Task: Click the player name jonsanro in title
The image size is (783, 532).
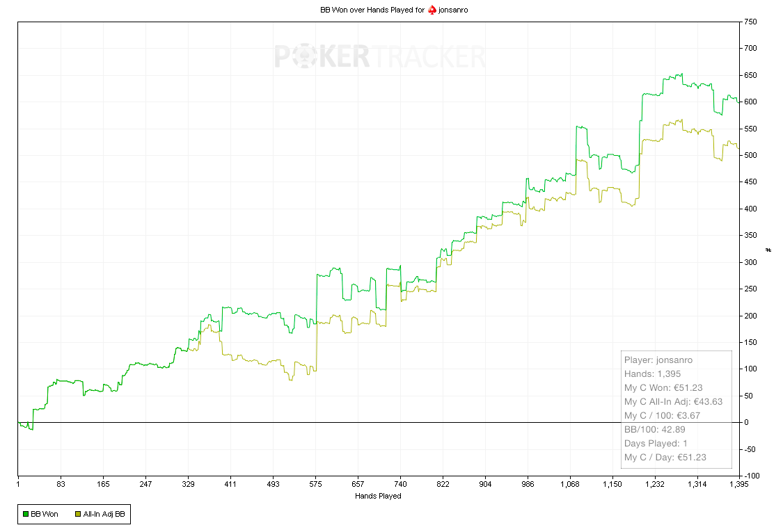Action: tap(453, 10)
